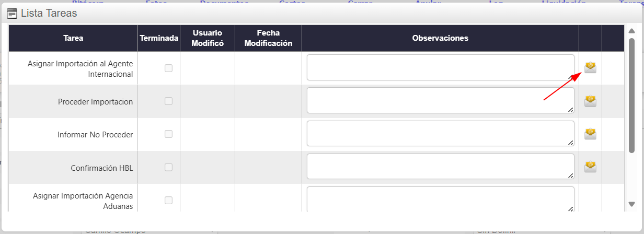Click the mail icon for Asignar Importación al Agente Internacional
Screen dimensions: 644x234
click(590, 67)
